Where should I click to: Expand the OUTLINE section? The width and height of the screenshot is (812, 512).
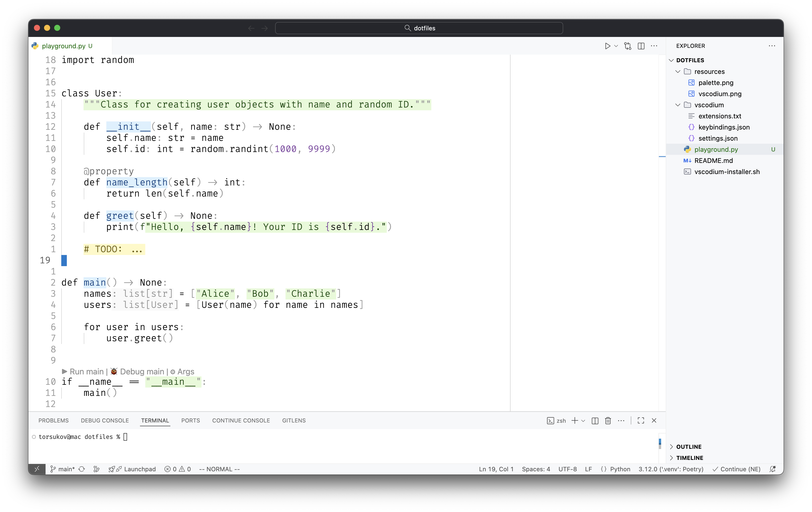pos(688,447)
